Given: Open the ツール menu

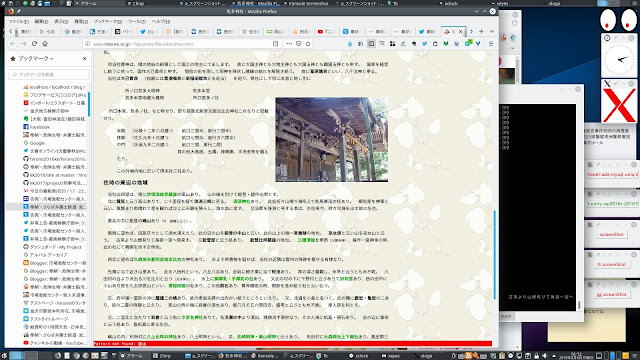Looking at the screenshot, I should [x=136, y=21].
